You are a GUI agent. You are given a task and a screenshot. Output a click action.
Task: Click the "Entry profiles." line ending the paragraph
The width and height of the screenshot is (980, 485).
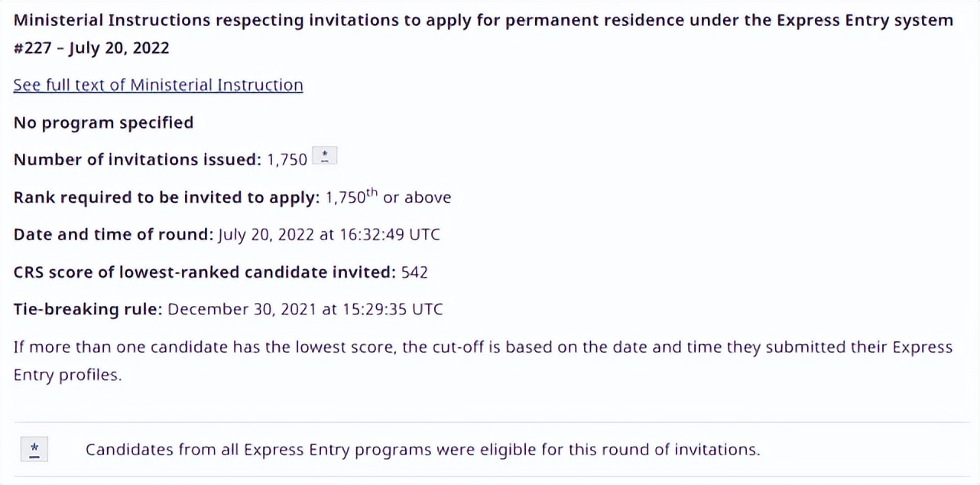67,376
